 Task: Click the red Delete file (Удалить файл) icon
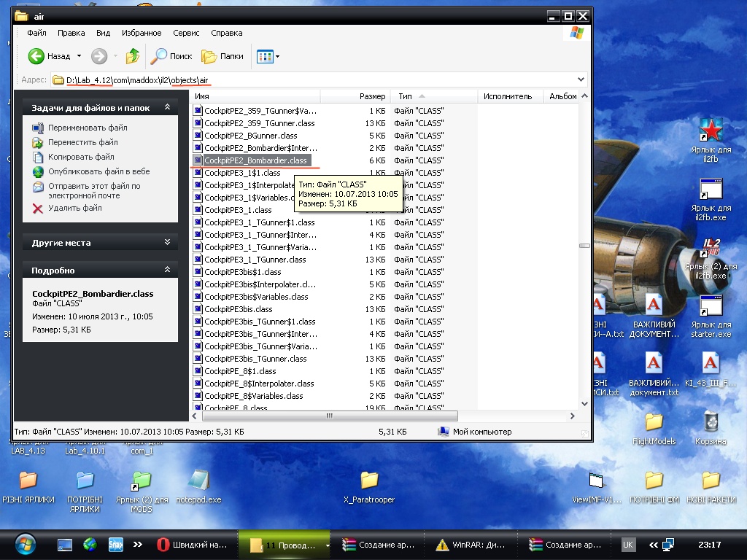(38, 209)
